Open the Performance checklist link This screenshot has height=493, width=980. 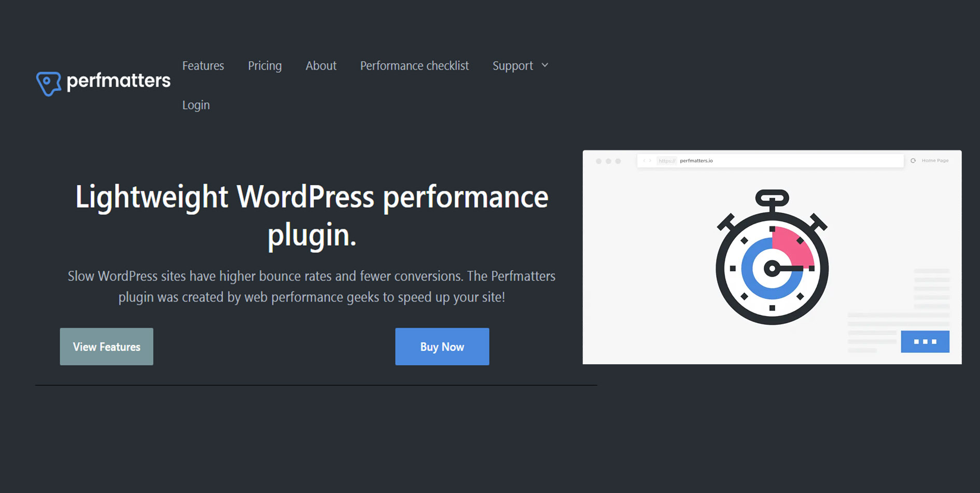click(x=414, y=66)
